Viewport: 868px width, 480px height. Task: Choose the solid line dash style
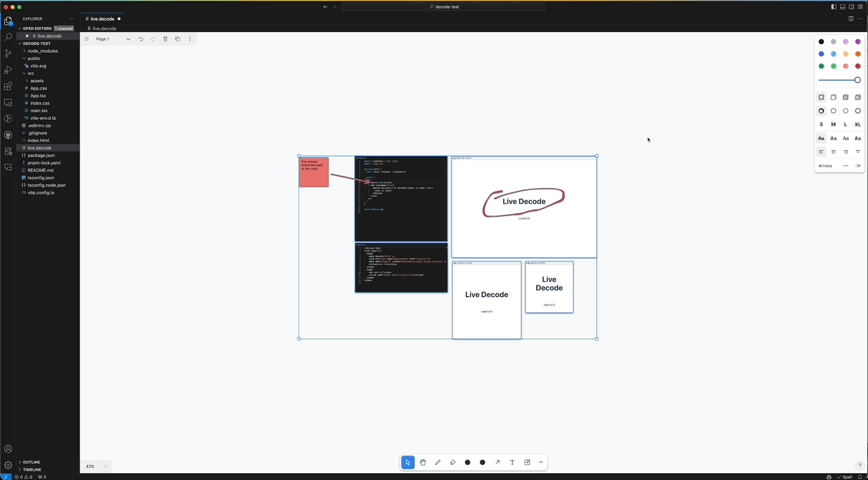[x=858, y=111]
